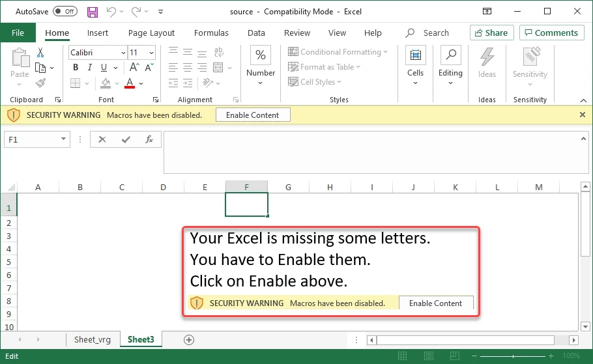Toggle the AutoSave switch
Image resolution: width=593 pixels, height=364 pixels.
[x=65, y=11]
